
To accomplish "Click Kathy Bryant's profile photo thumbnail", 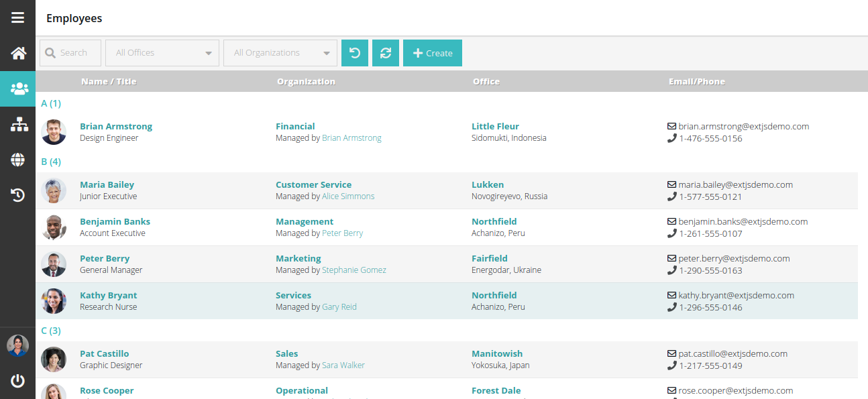I will coord(54,301).
